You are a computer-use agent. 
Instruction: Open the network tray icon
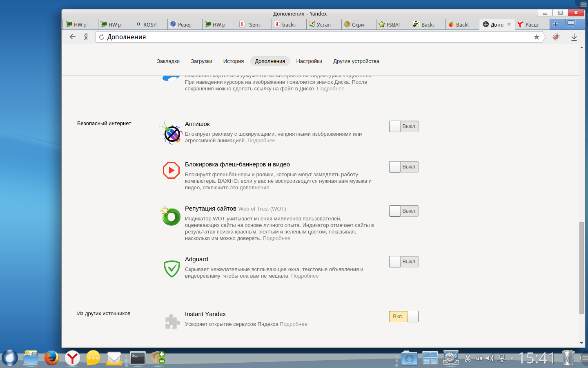tap(502, 359)
